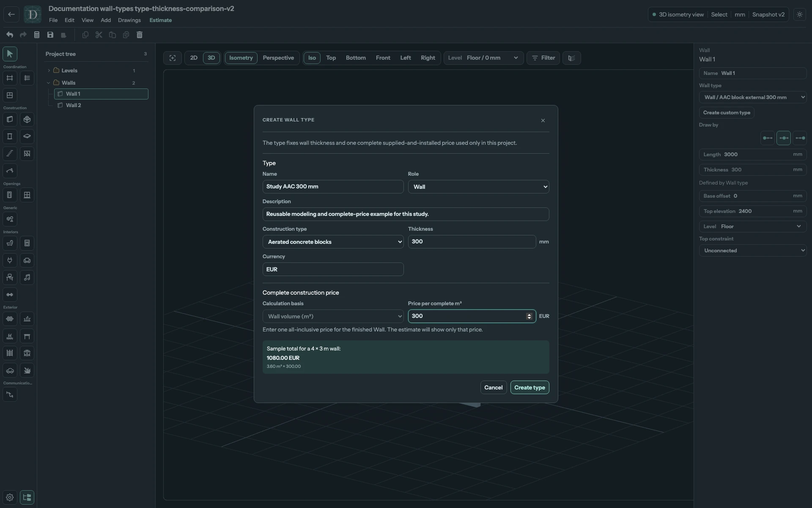The image size is (812, 508).
Task: Open the Level Floor / 0 mm dropdown
Action: point(483,58)
